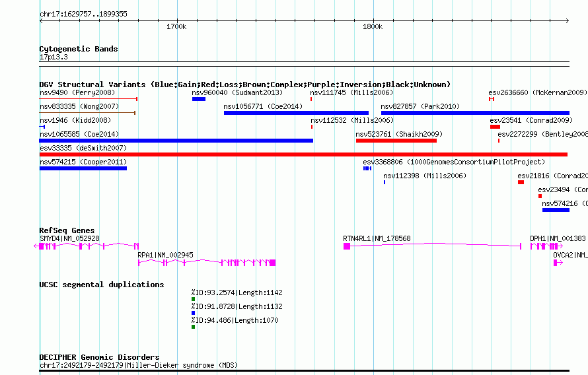
Task: Click the 17p13.3 cytogenetic band label
Action: pos(54,57)
